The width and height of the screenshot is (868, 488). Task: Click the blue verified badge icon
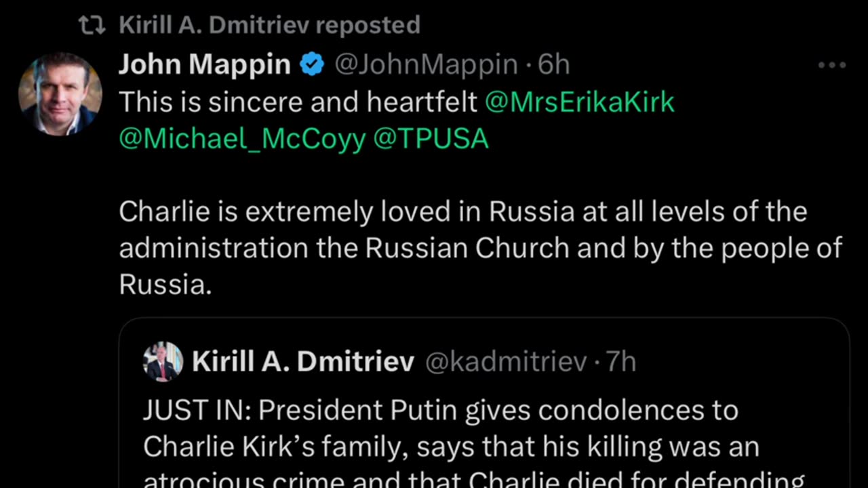coord(312,65)
